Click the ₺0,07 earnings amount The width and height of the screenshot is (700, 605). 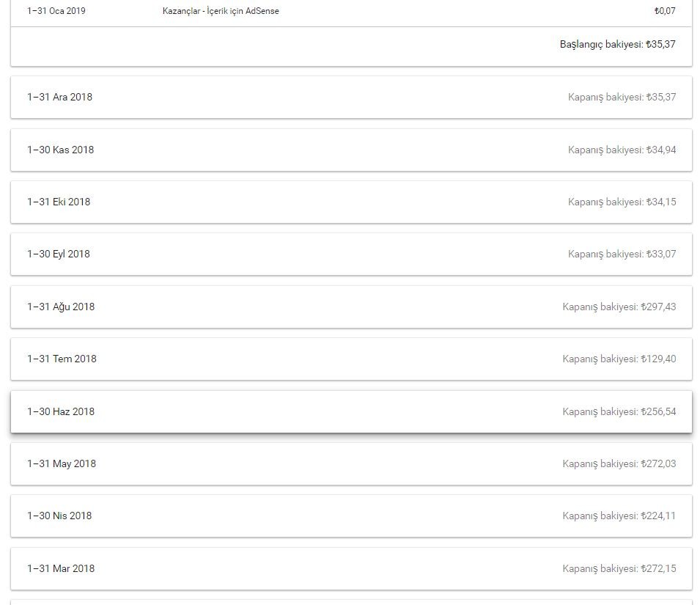pyautogui.click(x=665, y=11)
